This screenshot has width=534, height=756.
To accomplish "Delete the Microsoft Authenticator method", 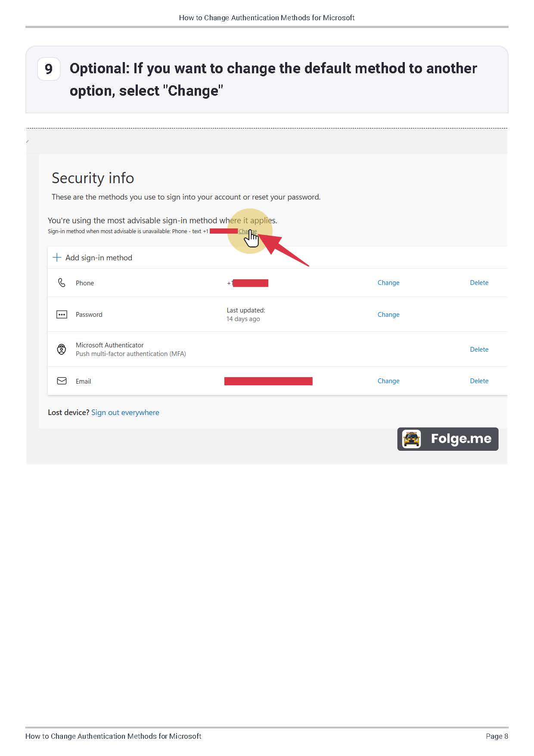I will [479, 350].
